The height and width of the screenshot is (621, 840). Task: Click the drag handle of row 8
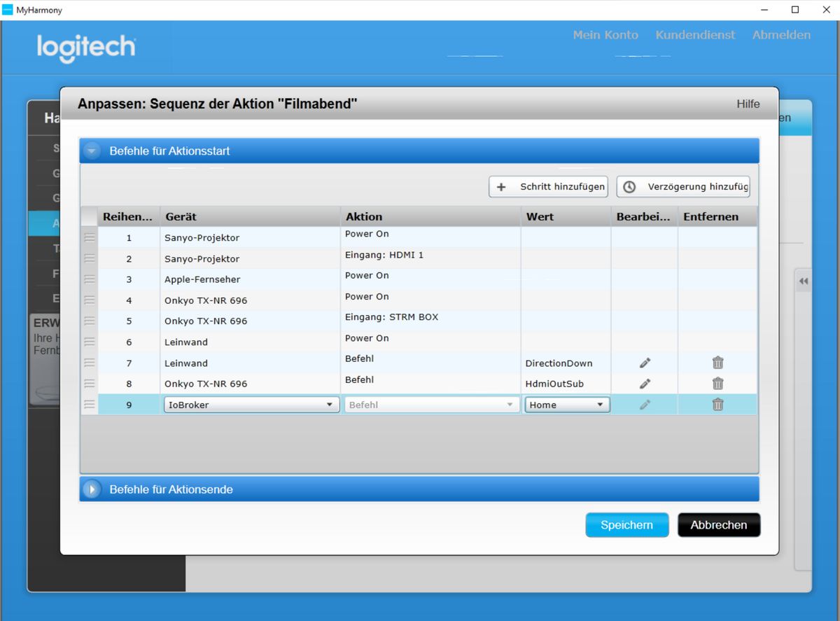(x=90, y=384)
